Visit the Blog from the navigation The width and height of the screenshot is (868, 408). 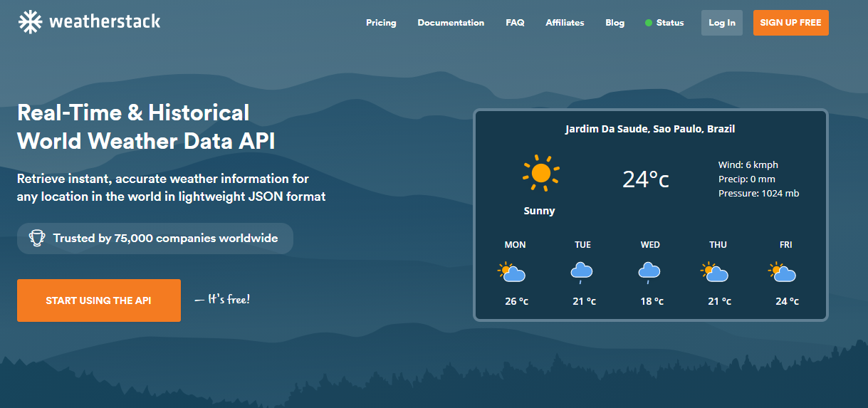(615, 23)
